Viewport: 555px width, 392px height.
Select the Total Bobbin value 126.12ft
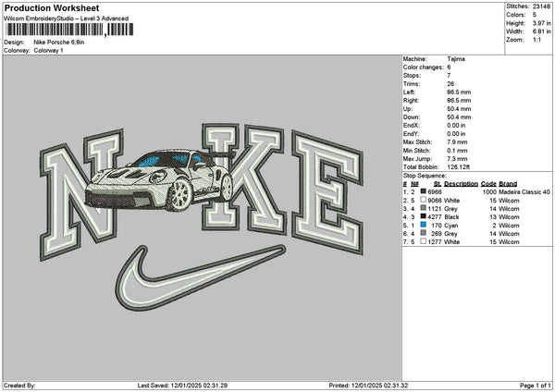[x=459, y=167]
